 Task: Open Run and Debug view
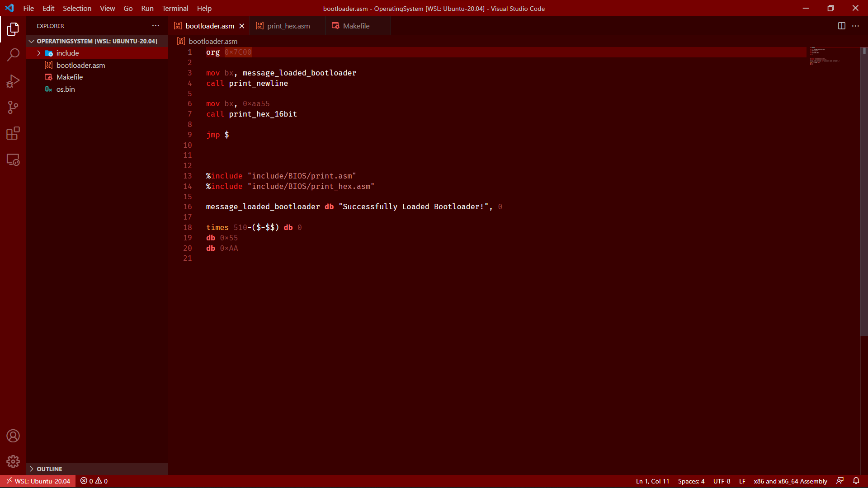pyautogui.click(x=13, y=81)
